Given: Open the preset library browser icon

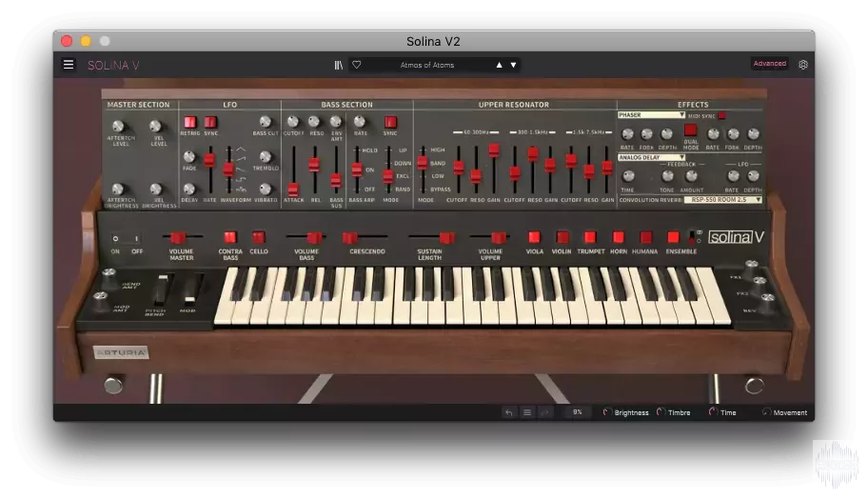Looking at the screenshot, I should tap(338, 65).
